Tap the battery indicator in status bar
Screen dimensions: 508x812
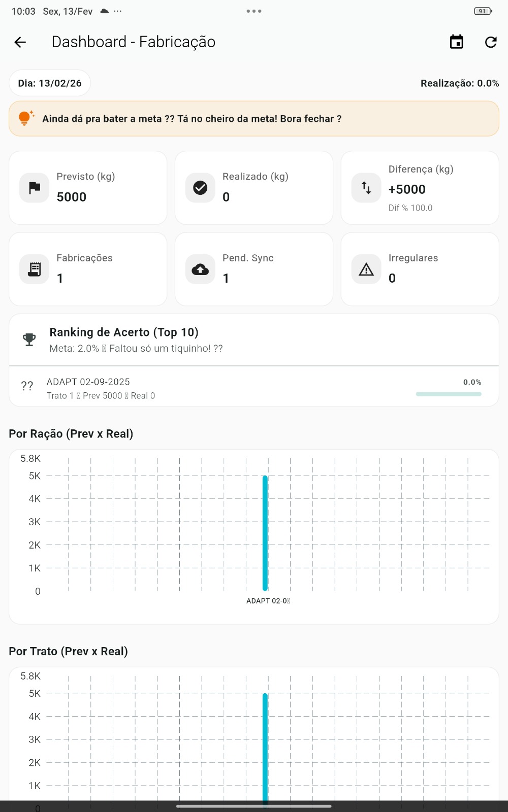(x=483, y=11)
